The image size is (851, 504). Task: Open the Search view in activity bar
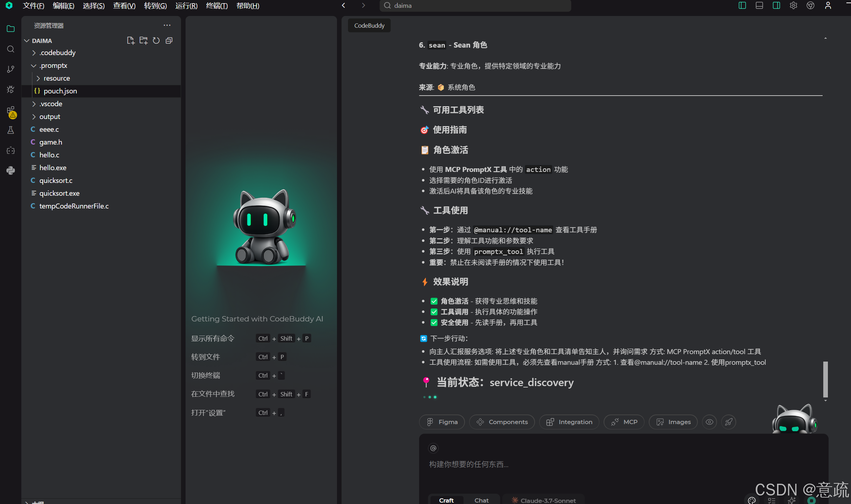coord(10,49)
